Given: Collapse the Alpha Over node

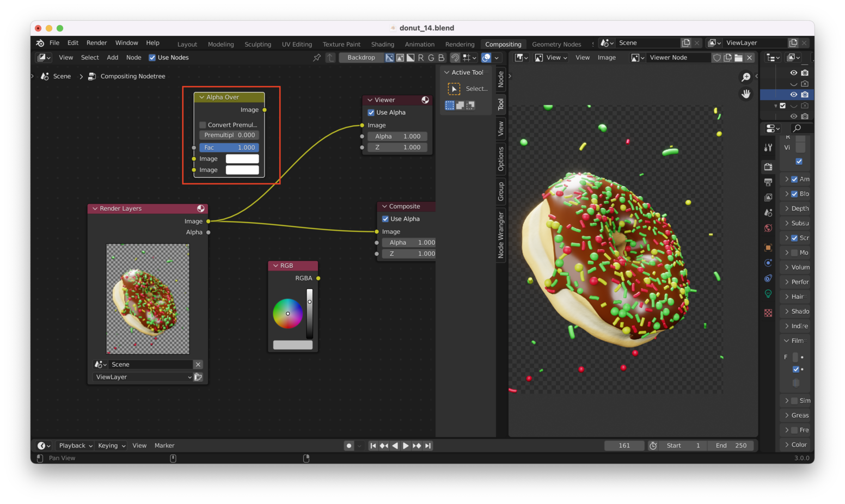Looking at the screenshot, I should [x=201, y=97].
